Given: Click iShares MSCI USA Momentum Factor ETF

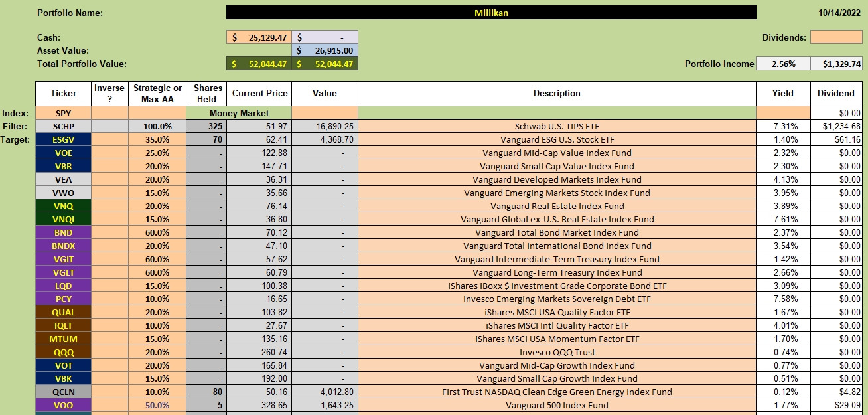Looking at the screenshot, I should tap(557, 339).
